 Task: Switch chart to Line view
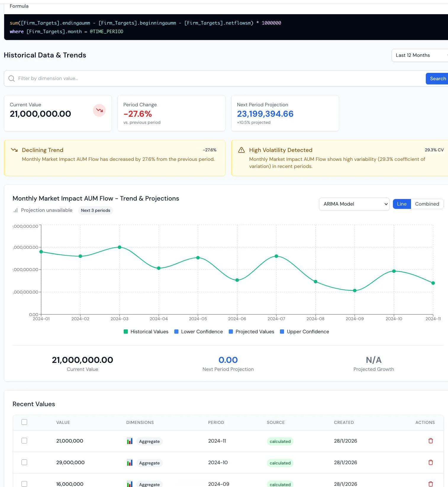pos(402,204)
